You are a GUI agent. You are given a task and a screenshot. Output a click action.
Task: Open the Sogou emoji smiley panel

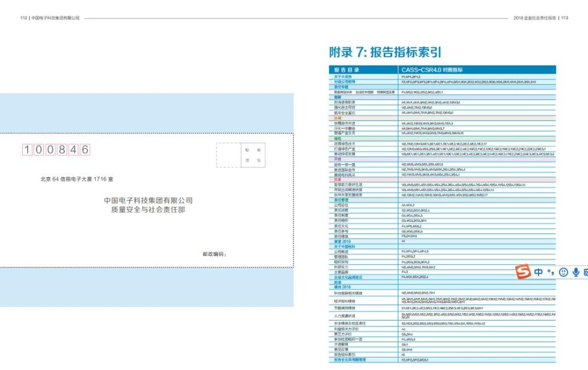(563, 272)
